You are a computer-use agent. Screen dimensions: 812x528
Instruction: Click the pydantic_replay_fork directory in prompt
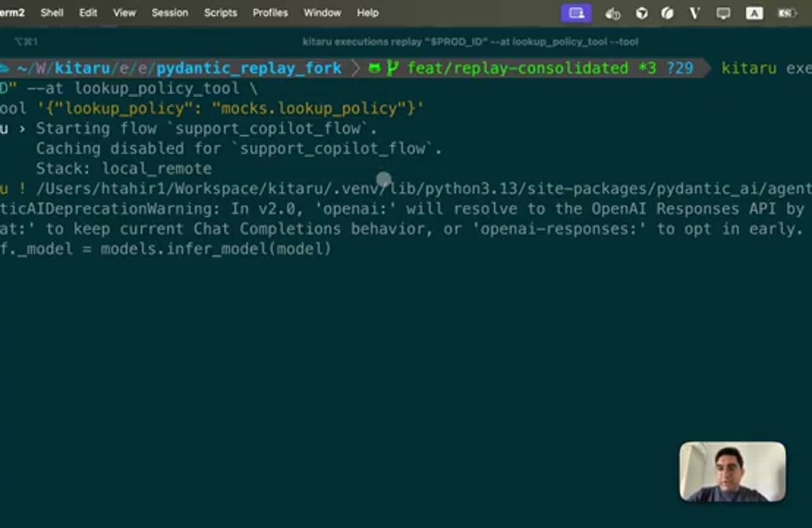pyautogui.click(x=249, y=68)
